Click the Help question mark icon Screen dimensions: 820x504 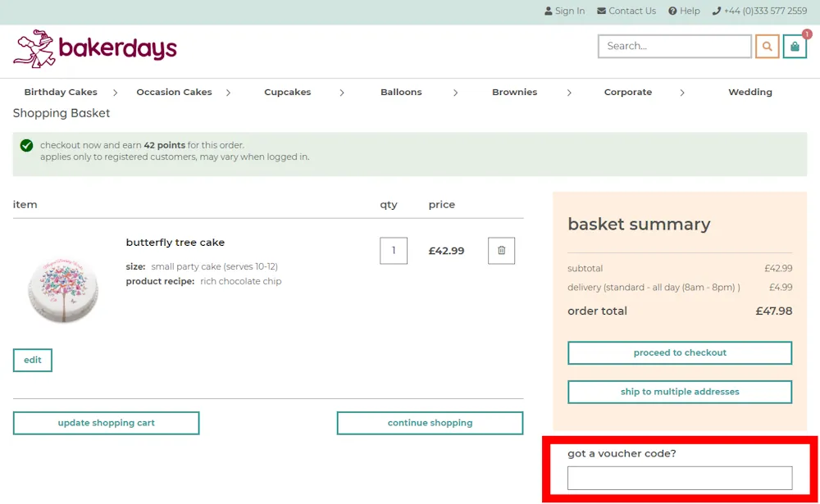[672, 11]
